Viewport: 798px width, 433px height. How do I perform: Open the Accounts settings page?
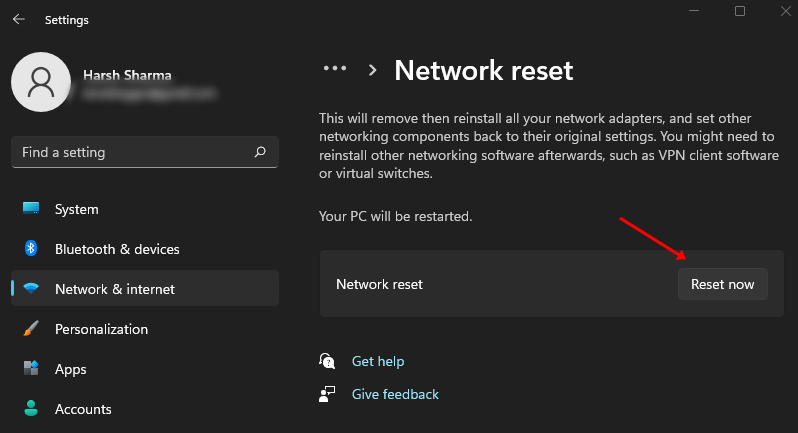[x=83, y=409]
